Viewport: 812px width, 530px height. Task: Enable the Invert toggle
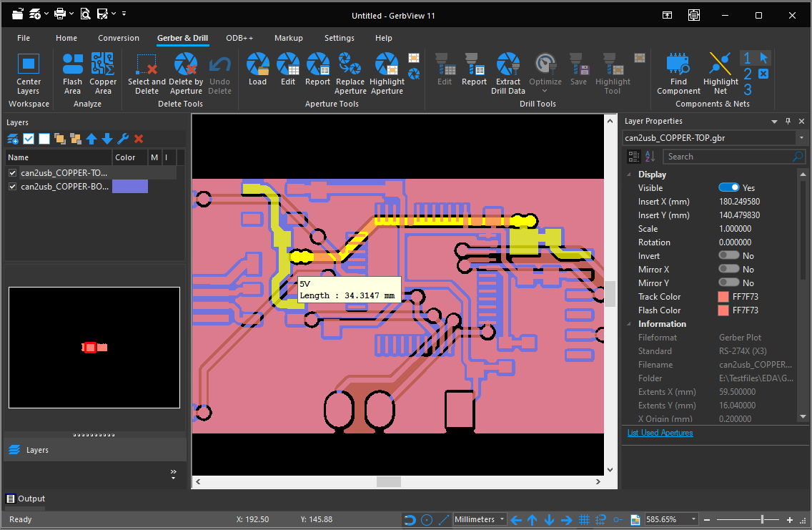click(728, 255)
